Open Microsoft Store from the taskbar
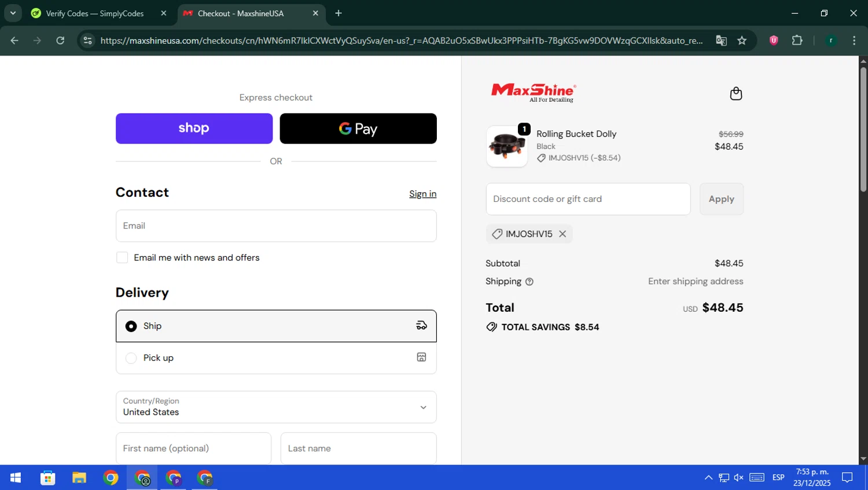Image resolution: width=868 pixels, height=490 pixels. (x=47, y=478)
